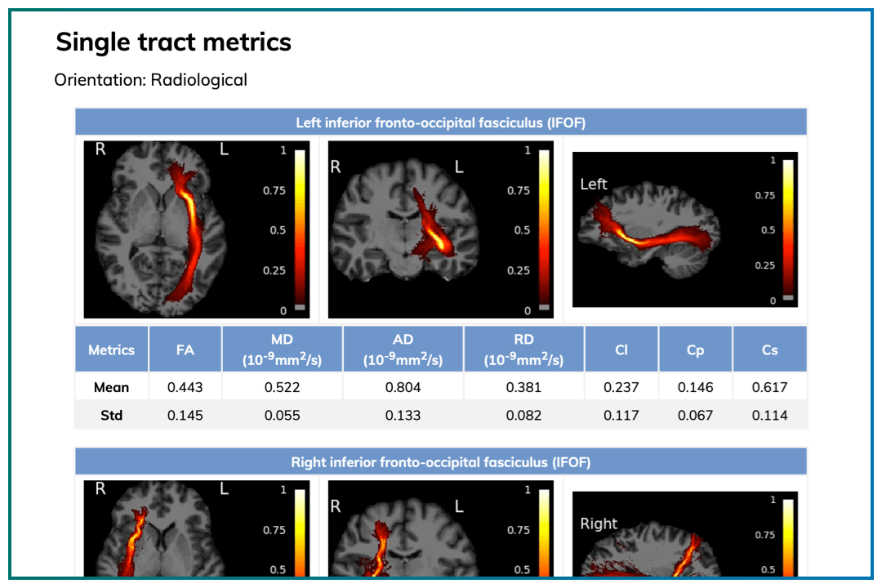Open the left IFOF coronal brain image
Screen dimensions: 882x588
(x=441, y=229)
